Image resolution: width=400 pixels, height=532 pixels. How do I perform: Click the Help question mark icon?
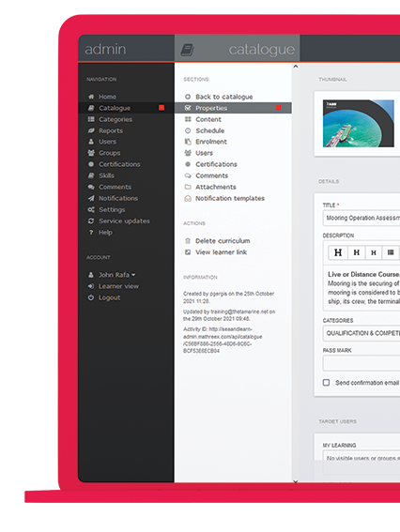coord(91,233)
